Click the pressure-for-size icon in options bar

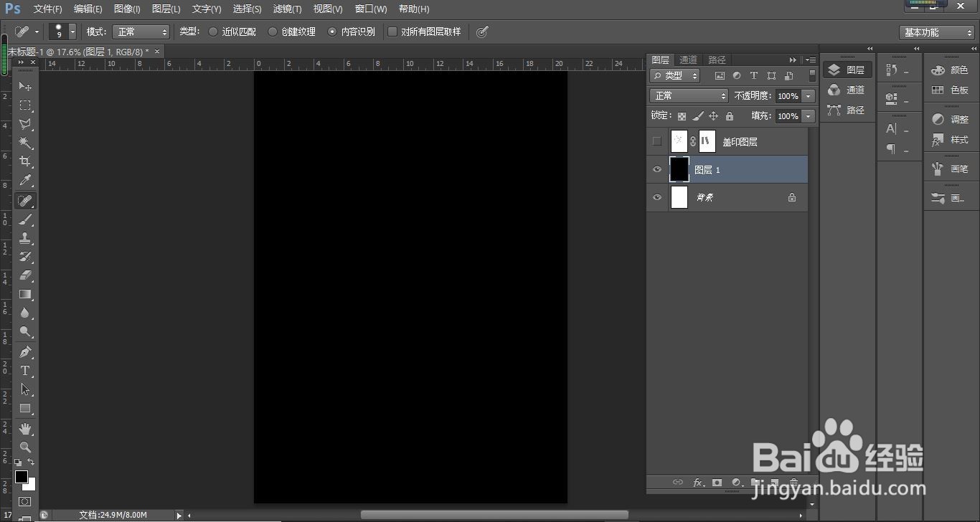point(482,32)
